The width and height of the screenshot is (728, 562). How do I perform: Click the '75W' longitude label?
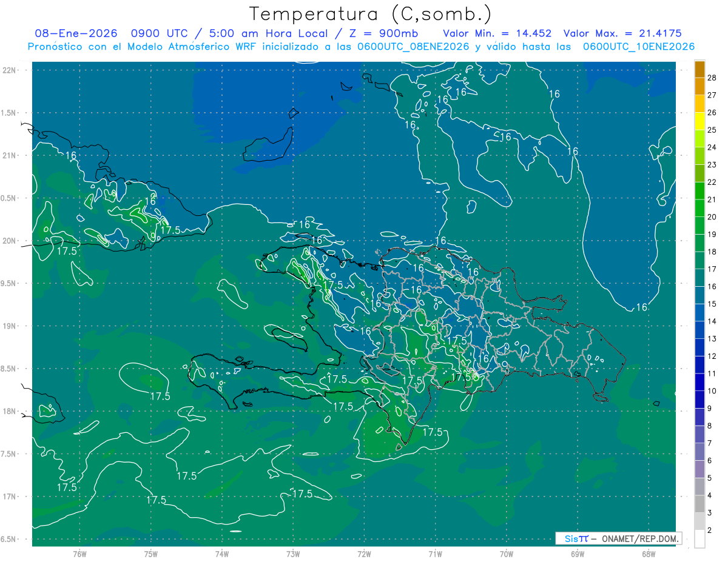pyautogui.click(x=151, y=554)
